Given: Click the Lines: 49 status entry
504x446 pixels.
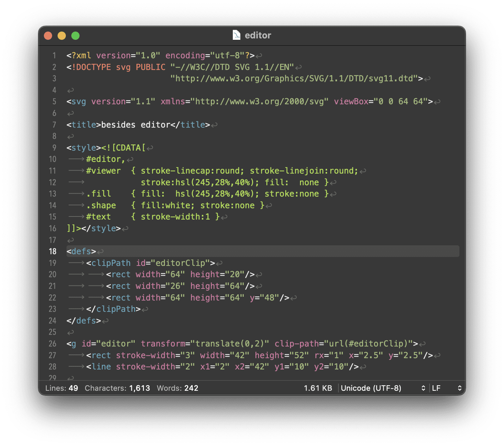Looking at the screenshot, I should 62,388.
